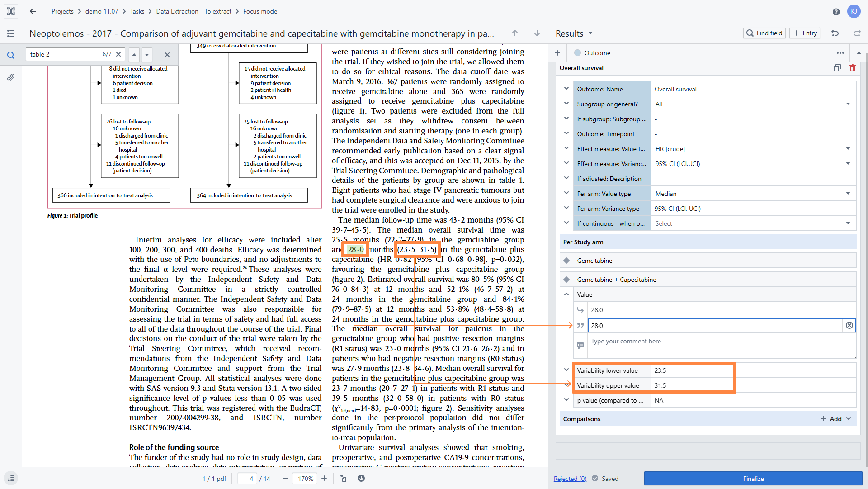Viewport: 868px width, 489px height.
Task: Click the Find field button
Action: [764, 33]
